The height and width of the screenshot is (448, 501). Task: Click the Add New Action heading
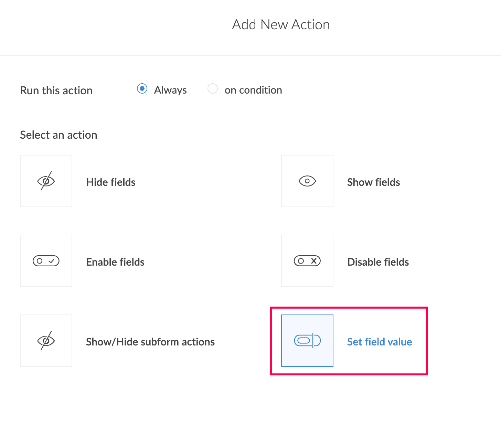click(281, 25)
